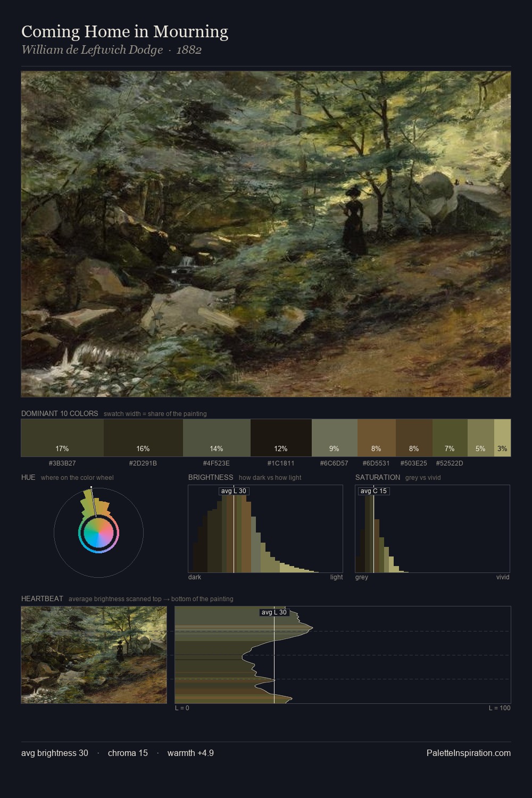Open the main painting image

coord(266,234)
